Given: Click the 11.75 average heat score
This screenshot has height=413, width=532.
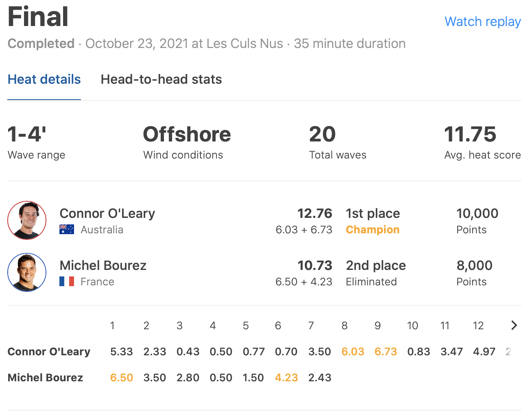Looking at the screenshot, I should coord(470,135).
